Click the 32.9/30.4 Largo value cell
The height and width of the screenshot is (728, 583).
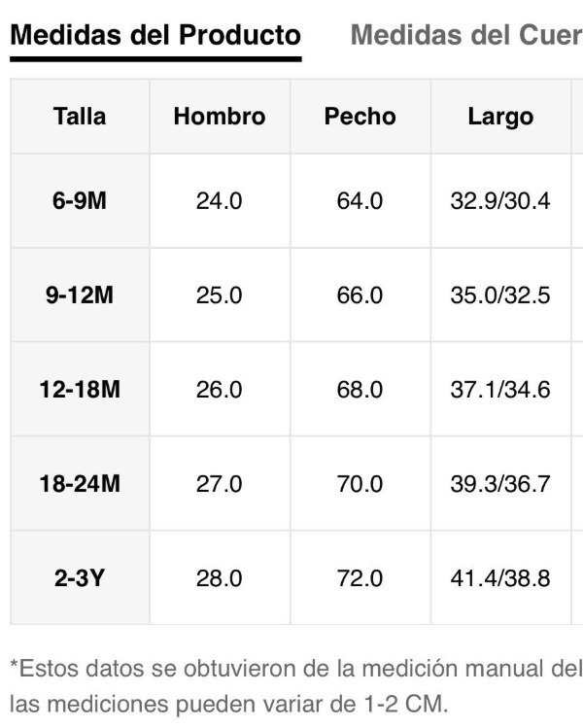click(x=500, y=200)
